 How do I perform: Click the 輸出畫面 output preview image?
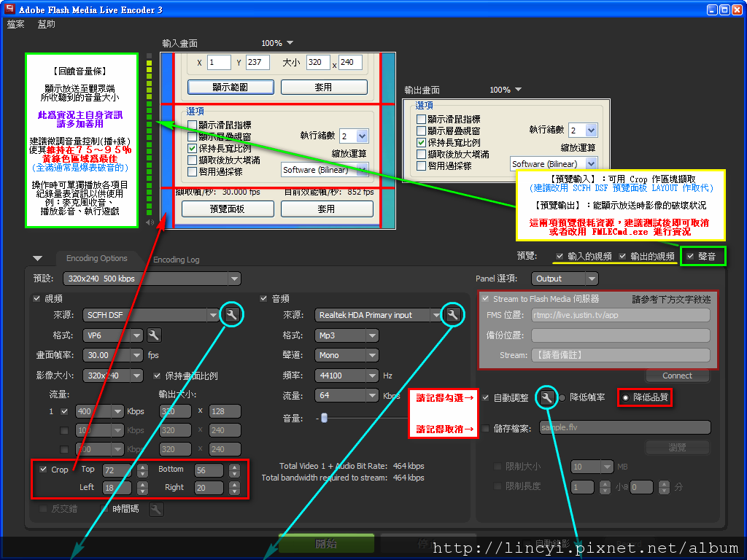pos(506,141)
